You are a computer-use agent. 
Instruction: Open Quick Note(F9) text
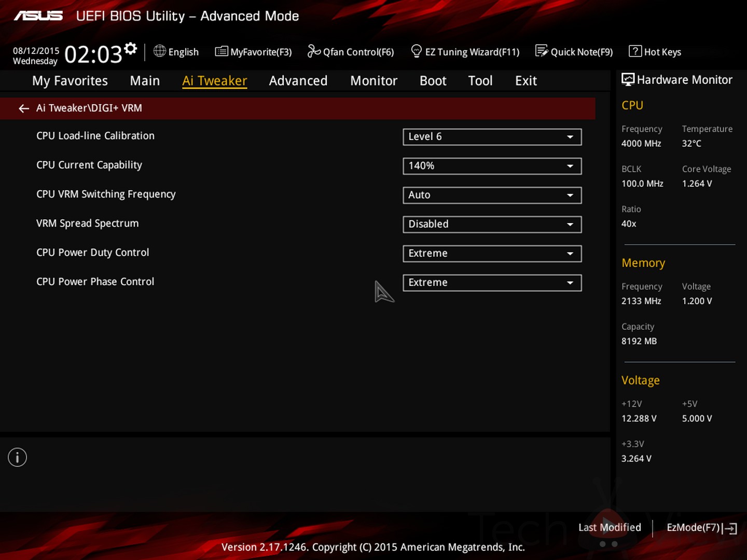(582, 52)
